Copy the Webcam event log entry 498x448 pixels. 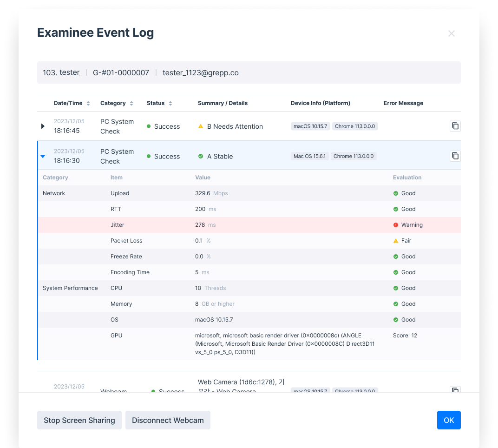coord(455,390)
